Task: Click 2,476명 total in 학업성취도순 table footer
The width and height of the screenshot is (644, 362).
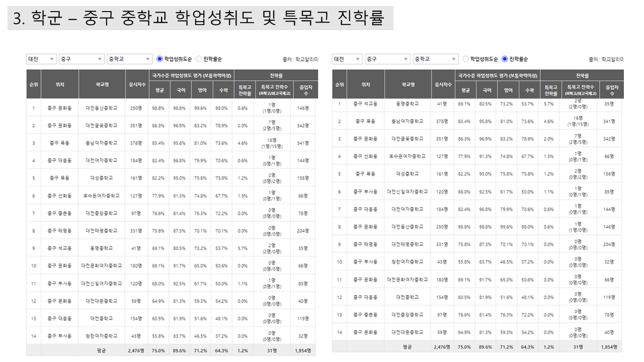Action: click(137, 350)
